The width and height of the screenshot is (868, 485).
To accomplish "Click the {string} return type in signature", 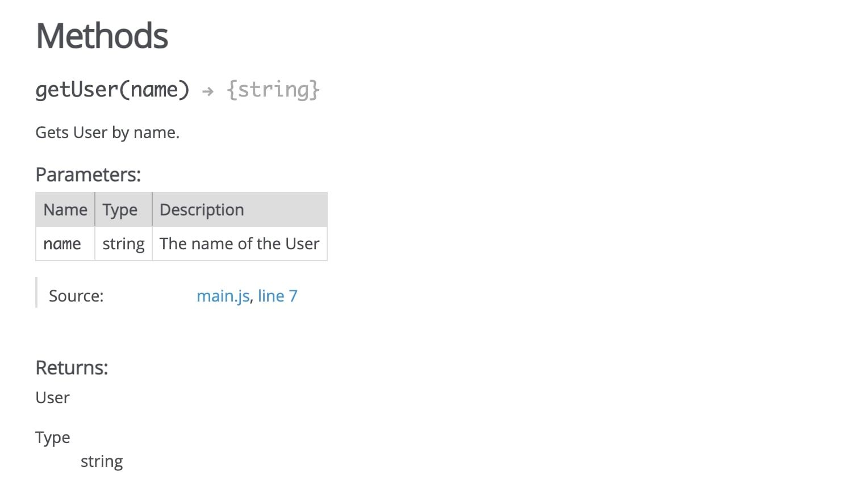I will pos(273,90).
